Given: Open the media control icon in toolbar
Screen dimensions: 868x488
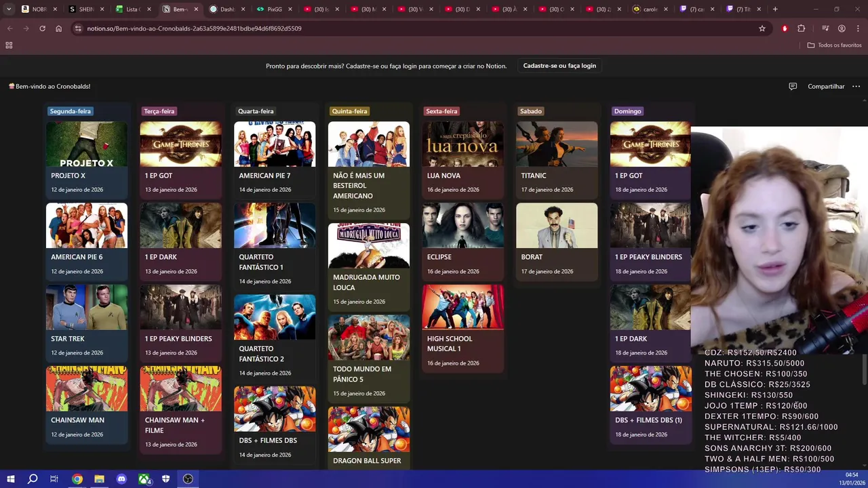Looking at the screenshot, I should pos(825,28).
